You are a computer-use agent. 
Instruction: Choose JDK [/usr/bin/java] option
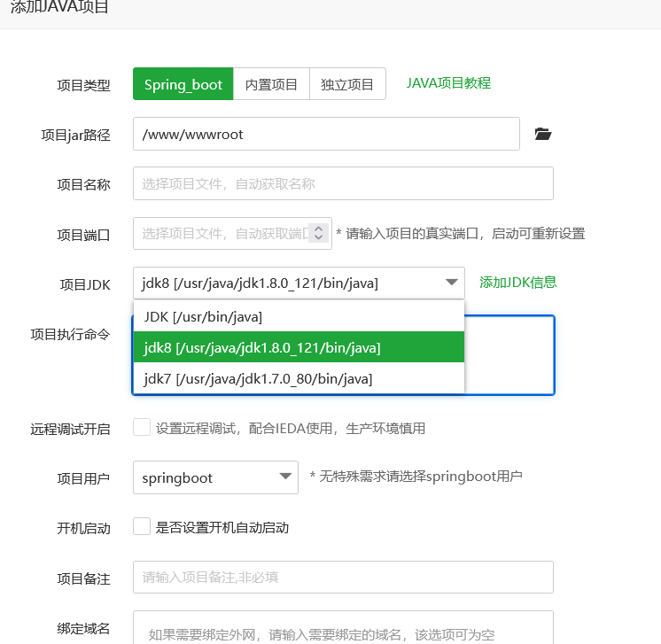point(299,316)
